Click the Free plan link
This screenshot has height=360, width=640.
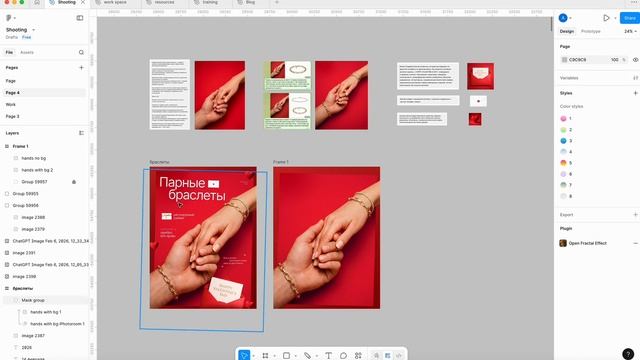pos(27,37)
